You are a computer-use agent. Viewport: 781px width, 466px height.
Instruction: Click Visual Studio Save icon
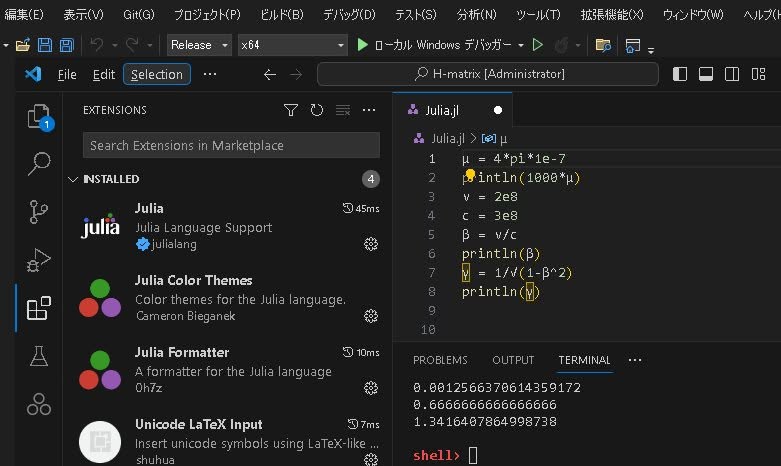click(x=45, y=45)
